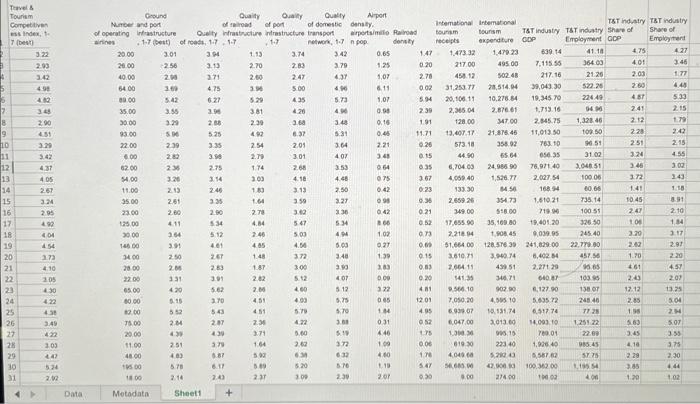Select row header 30
The width and height of the screenshot is (700, 404).
pos(11,367)
